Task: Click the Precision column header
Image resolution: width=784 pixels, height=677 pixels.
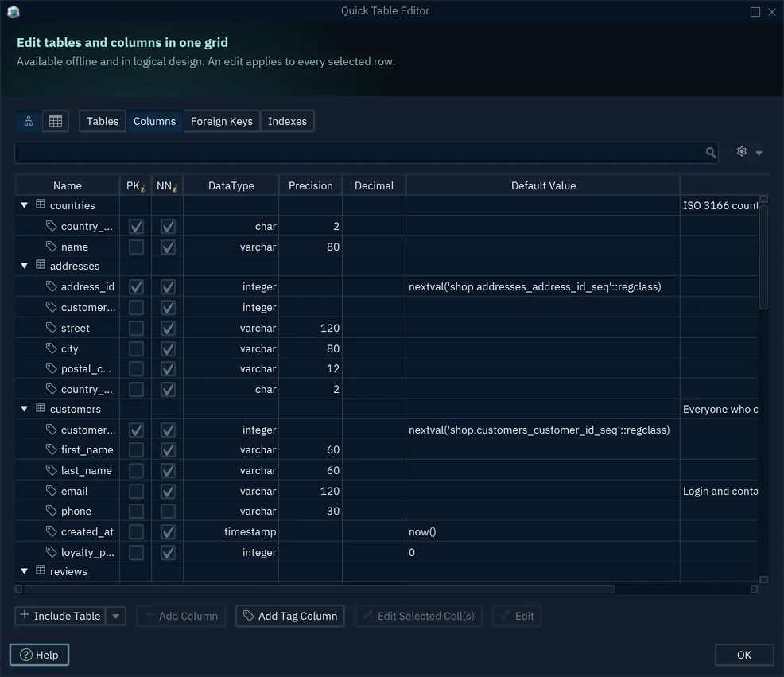Action: pyautogui.click(x=311, y=185)
